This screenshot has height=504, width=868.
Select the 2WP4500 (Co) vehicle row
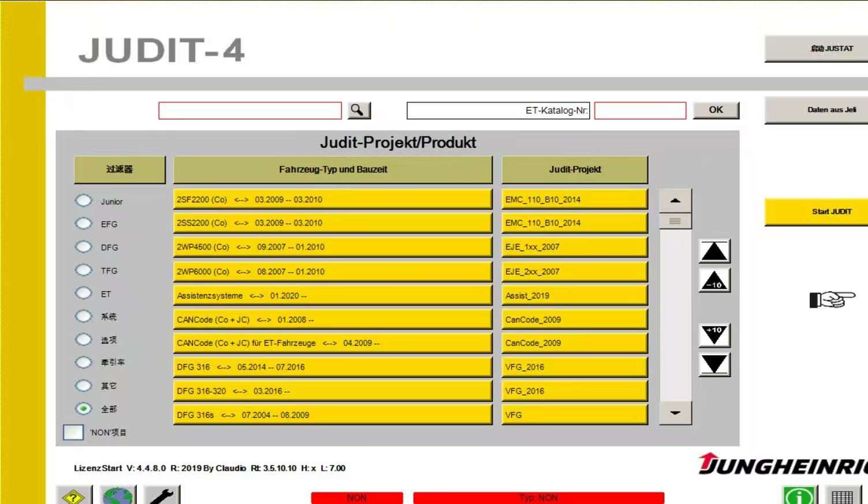[333, 247]
